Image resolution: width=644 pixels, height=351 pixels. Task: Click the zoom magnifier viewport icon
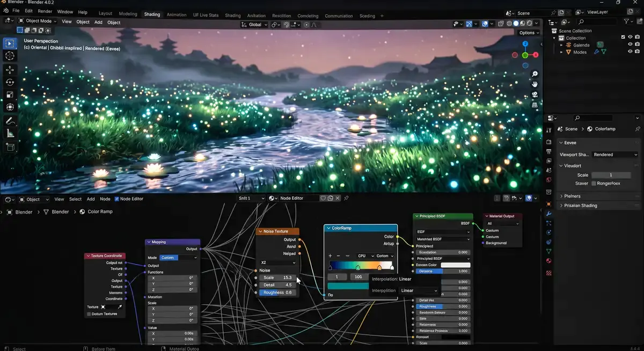pyautogui.click(x=535, y=74)
